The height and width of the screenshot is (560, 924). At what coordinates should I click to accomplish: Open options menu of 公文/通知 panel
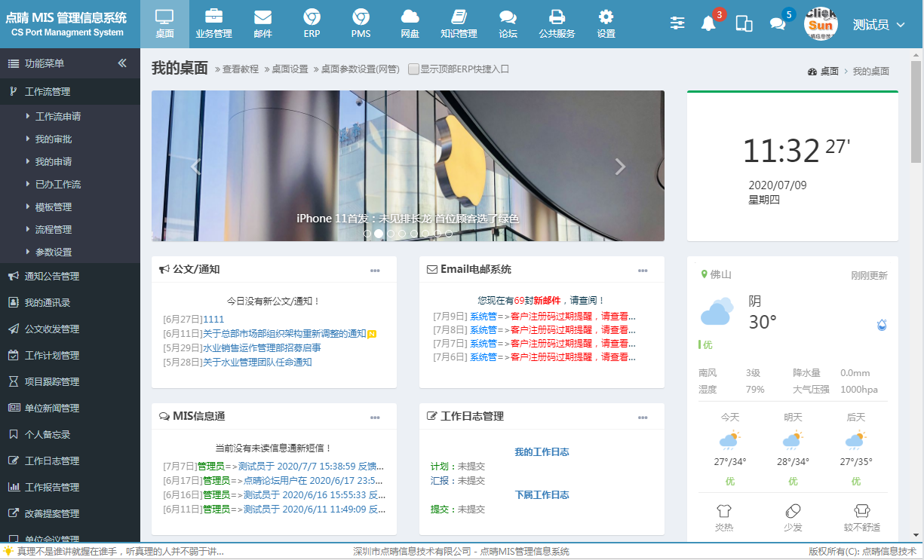375,271
